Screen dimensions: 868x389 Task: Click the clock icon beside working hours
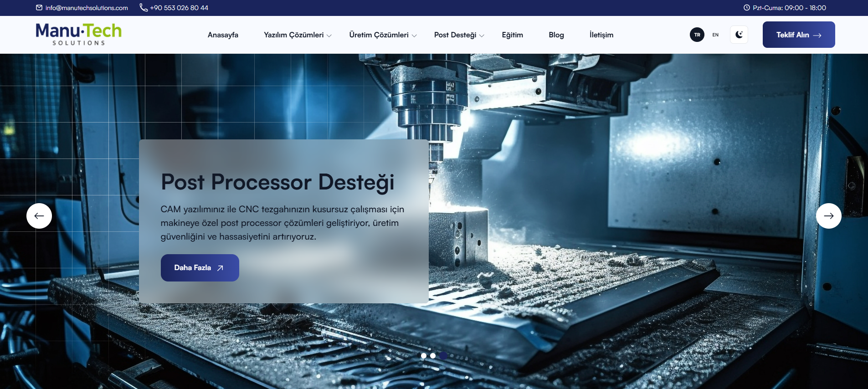pos(746,8)
